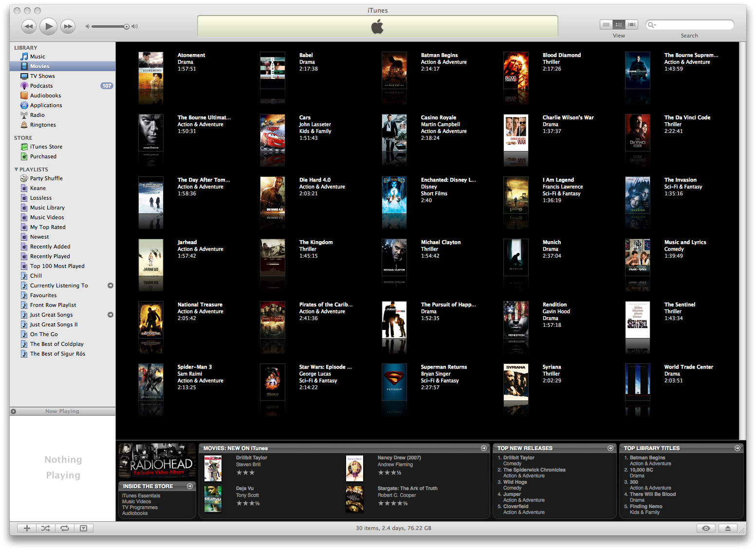Collapse the Now Playing artwork pane

pyautogui.click(x=14, y=411)
